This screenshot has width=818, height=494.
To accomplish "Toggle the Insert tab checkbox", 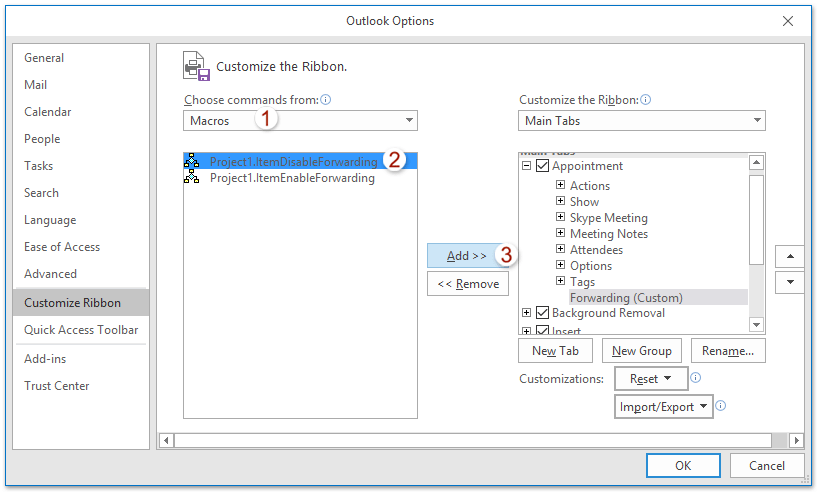I will click(542, 330).
